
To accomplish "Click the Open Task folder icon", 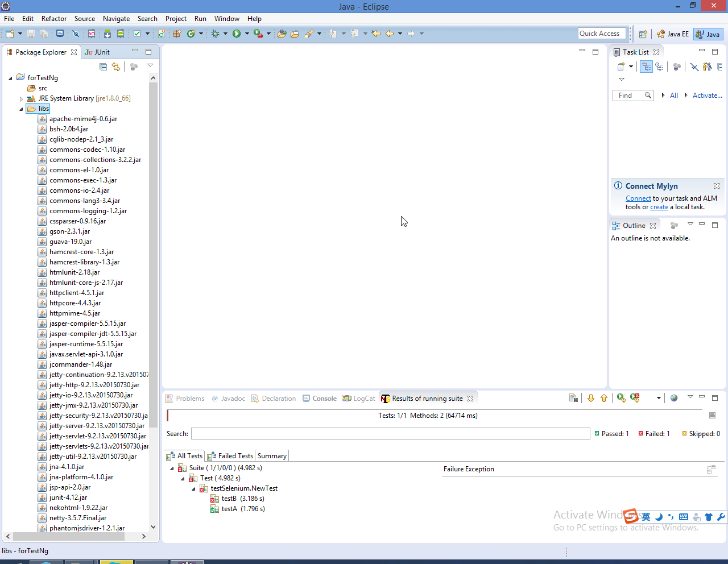I will click(x=295, y=34).
